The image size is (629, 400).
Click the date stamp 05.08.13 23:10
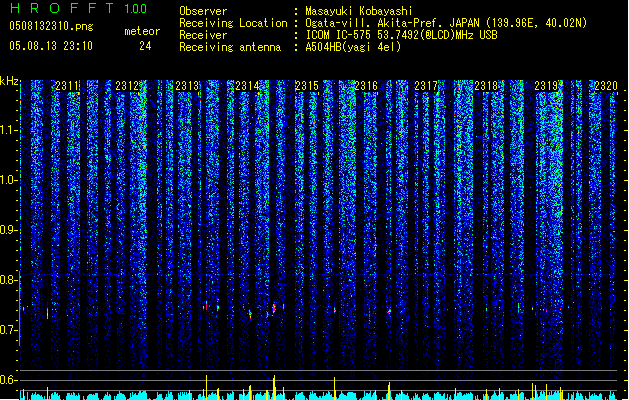click(x=51, y=46)
